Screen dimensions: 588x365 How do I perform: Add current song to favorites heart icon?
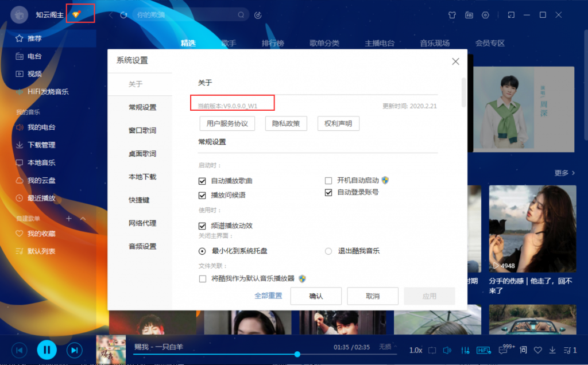click(x=538, y=350)
